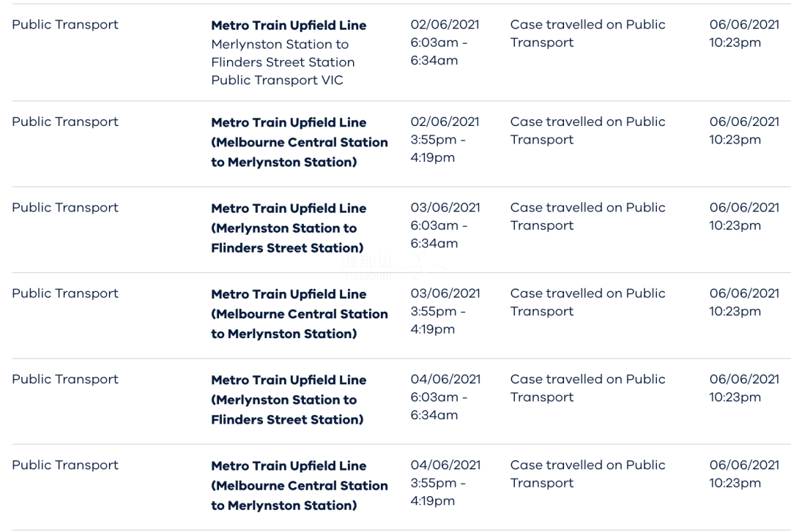Image resolution: width=791 pixels, height=532 pixels.
Task: Select the 02/06/2021 6:03am - 6:34am exposure time cell
Action: pos(445,42)
